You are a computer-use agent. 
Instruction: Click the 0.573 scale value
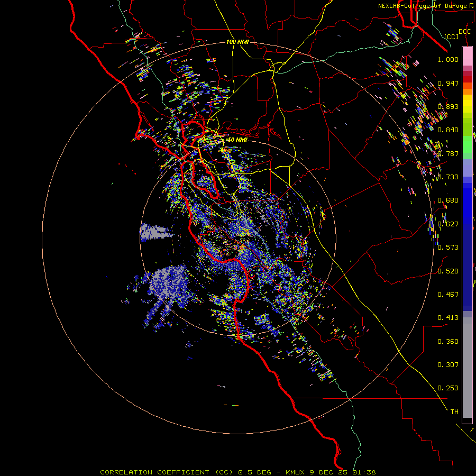(448, 248)
